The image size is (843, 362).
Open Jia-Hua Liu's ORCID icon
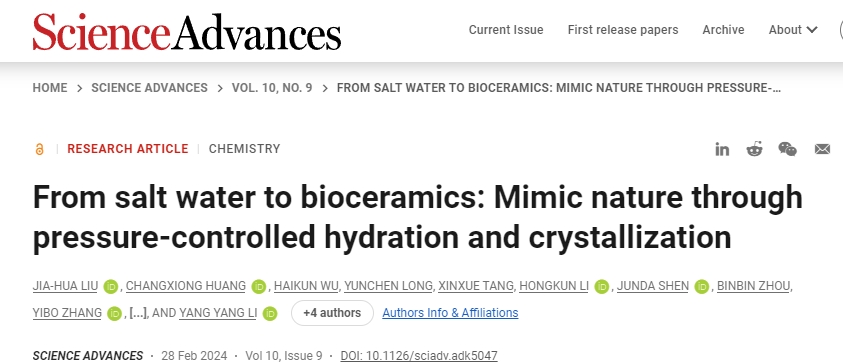[x=111, y=287]
